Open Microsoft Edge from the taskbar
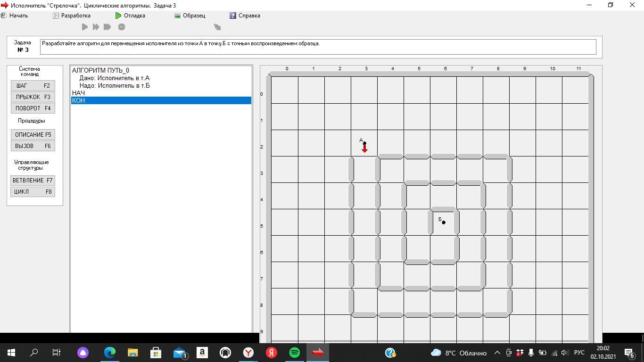This screenshot has height=362, width=644. tap(110, 353)
